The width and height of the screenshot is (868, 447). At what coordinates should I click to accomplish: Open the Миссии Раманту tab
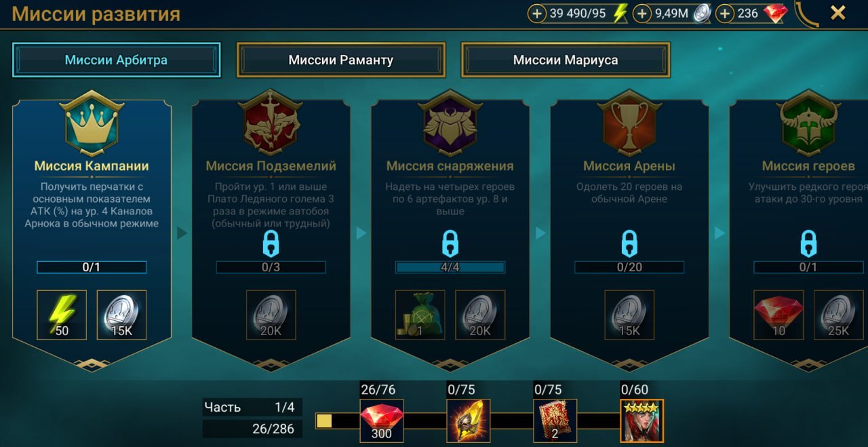[x=340, y=60]
